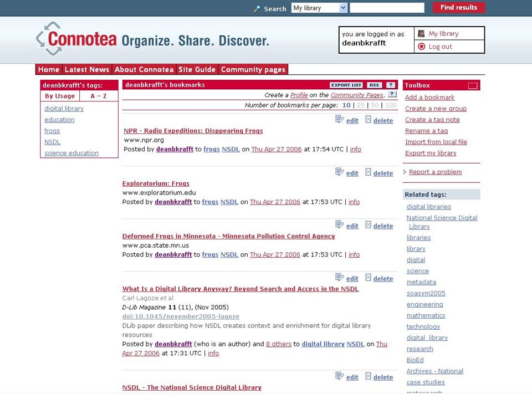Select related tag BioEd
This screenshot has width=532, height=399.
click(x=415, y=360)
